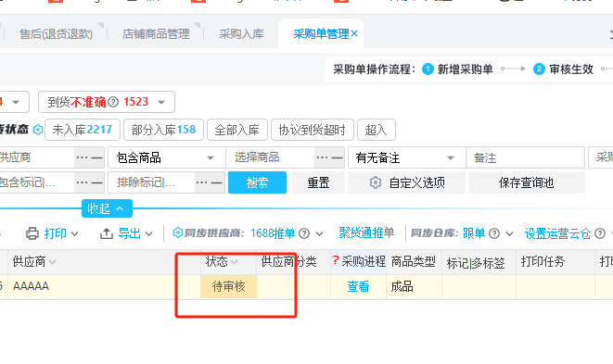Click help icon beside 设置运营云仓
Viewport: 613px width, 364px height.
tap(600, 233)
